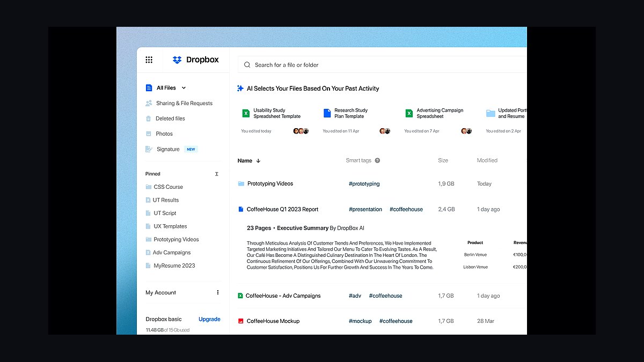This screenshot has width=644, height=362.
Task: Open pinned UX Templates folder
Action: pos(170,226)
